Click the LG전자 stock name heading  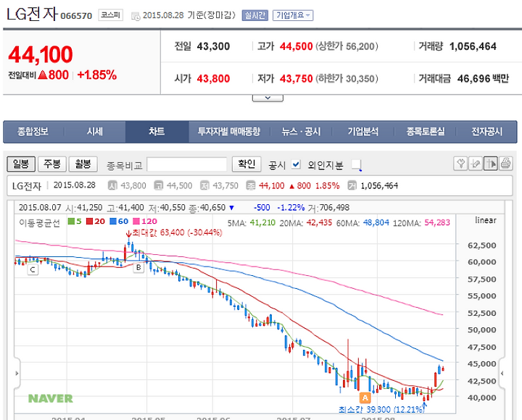click(33, 14)
